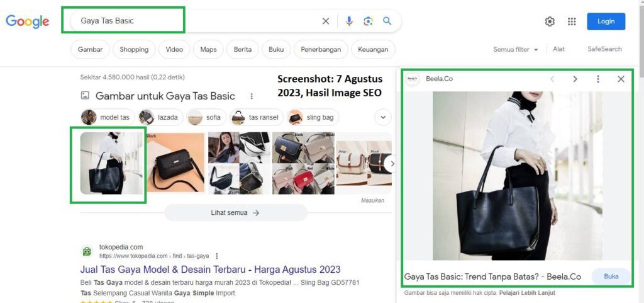The width and height of the screenshot is (644, 303).
Task: Switch to the Video tab
Action: pyautogui.click(x=174, y=49)
